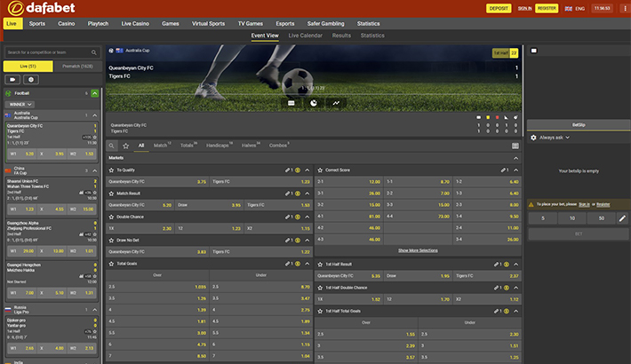Click the link icon on the Correct Score header
The width and height of the screenshot is (631, 364).
[503, 170]
